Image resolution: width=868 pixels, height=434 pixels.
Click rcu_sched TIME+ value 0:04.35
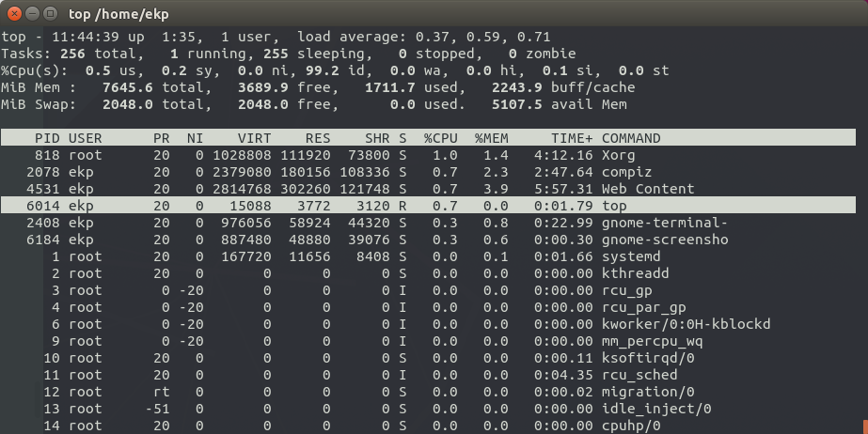[x=563, y=375]
